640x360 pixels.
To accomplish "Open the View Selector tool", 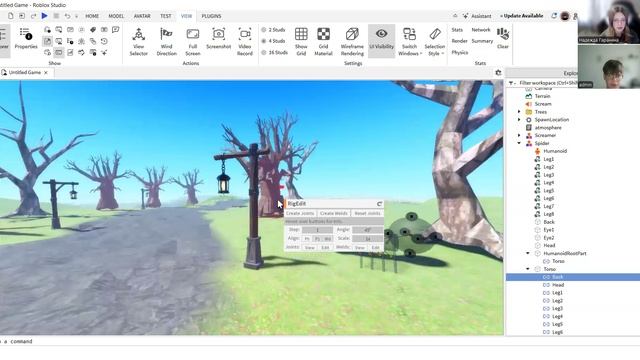I will 138,42.
